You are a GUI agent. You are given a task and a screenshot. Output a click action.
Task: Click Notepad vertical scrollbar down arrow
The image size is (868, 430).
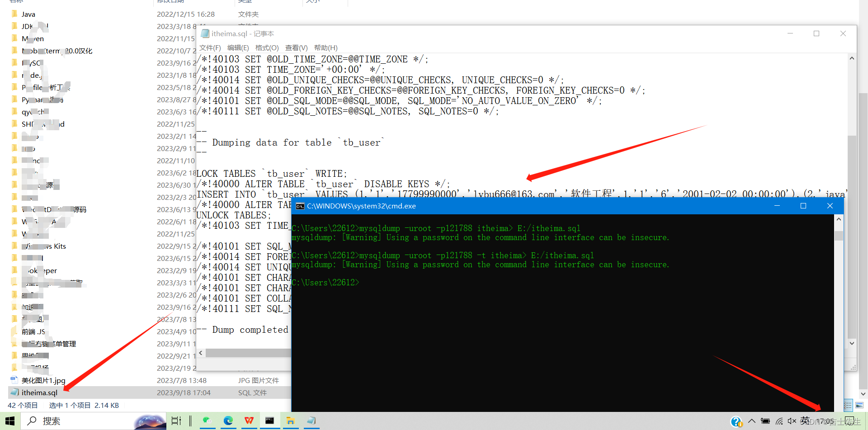[852, 344]
